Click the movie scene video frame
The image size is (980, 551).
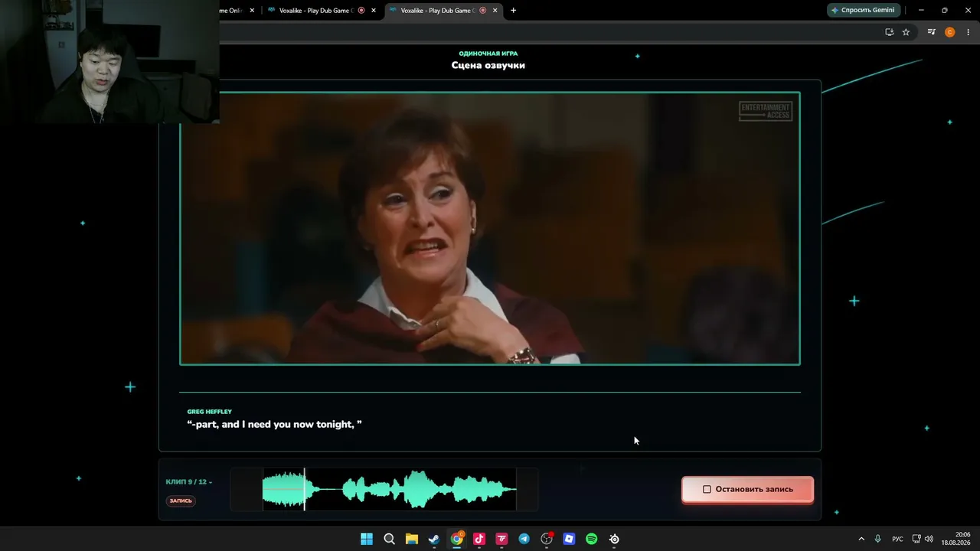coord(490,228)
